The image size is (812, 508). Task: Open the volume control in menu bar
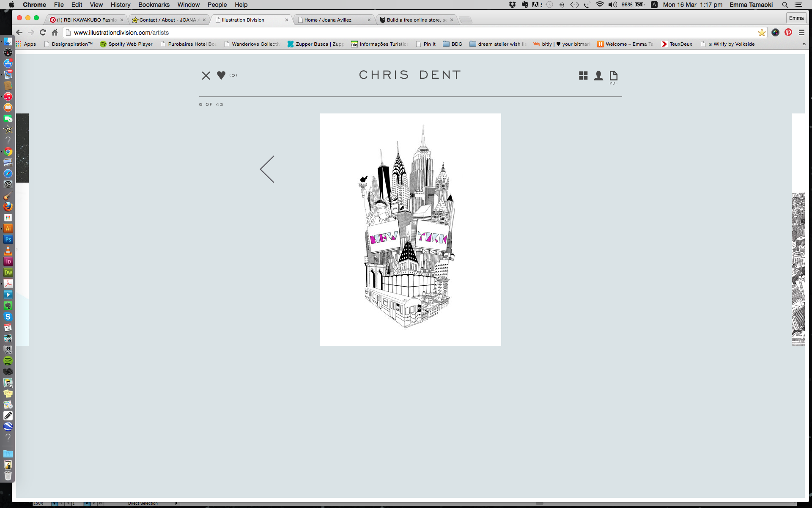[x=613, y=5]
